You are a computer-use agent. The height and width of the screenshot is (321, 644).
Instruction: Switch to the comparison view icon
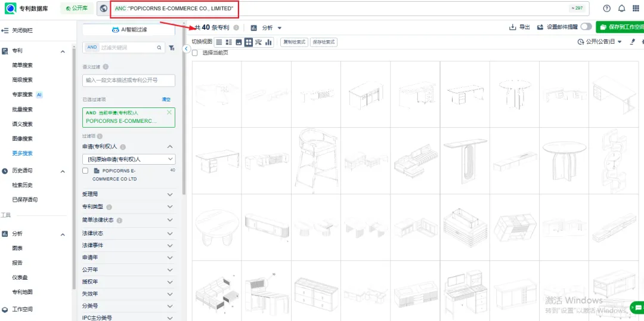click(x=258, y=42)
